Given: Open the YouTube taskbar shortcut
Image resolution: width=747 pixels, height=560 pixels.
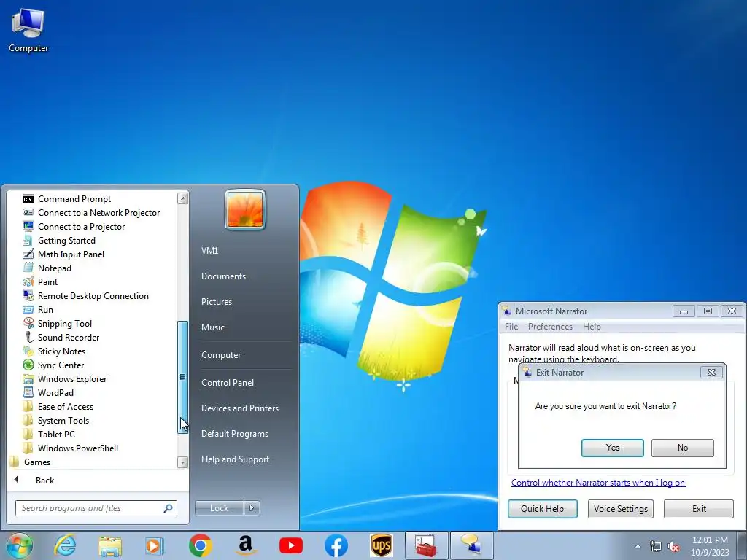Looking at the screenshot, I should [290, 545].
